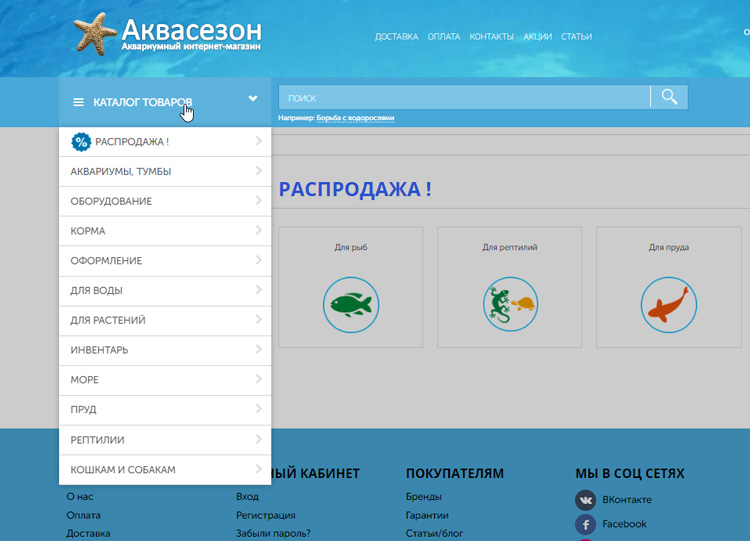The height and width of the screenshot is (541, 750).
Task: Open the Регистрация link in footer
Action: point(265,516)
